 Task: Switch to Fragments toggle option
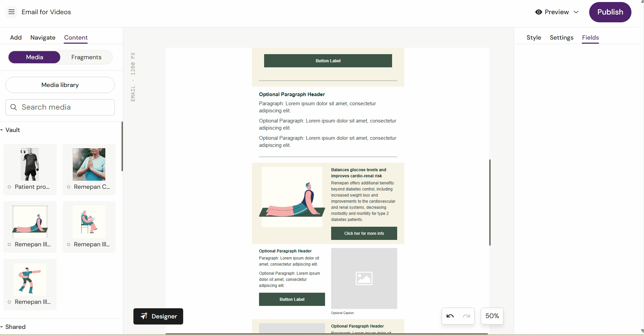86,57
